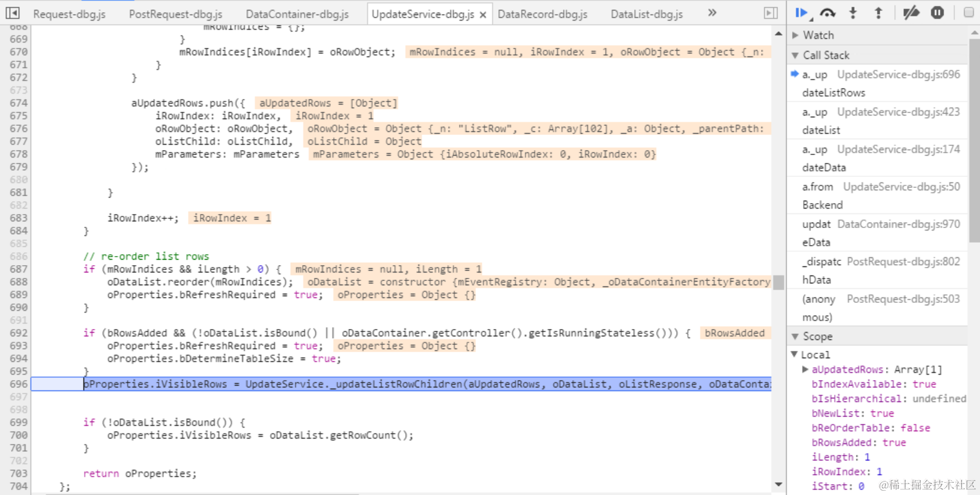Resume script execution button
The width and height of the screenshot is (980, 495).
802,13
